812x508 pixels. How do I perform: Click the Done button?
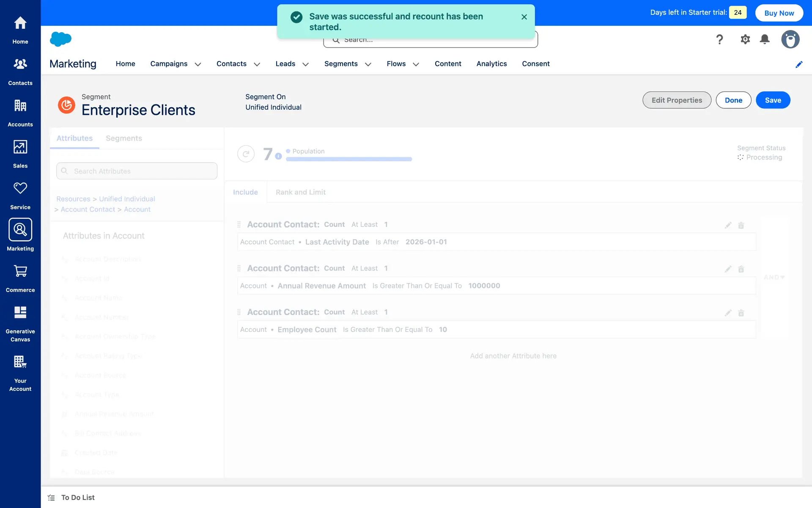(733, 100)
